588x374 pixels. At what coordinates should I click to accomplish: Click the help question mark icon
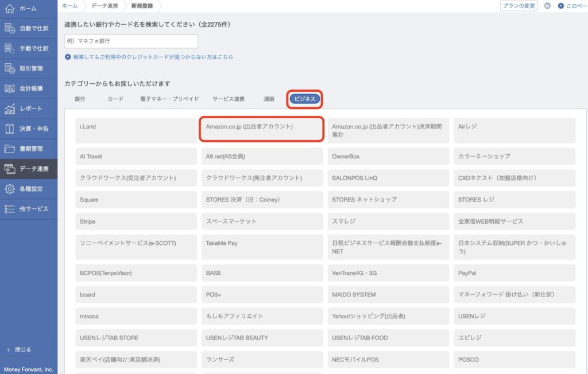(x=547, y=6)
